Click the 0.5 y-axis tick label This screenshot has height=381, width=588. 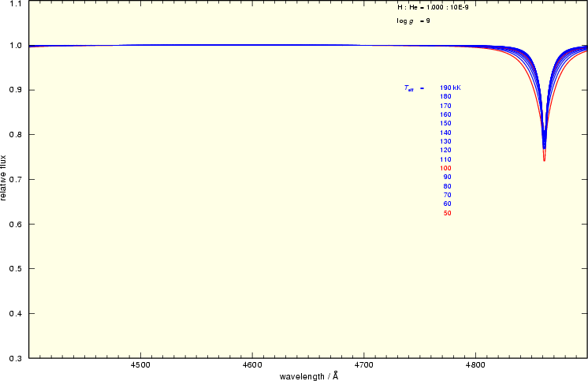16,269
